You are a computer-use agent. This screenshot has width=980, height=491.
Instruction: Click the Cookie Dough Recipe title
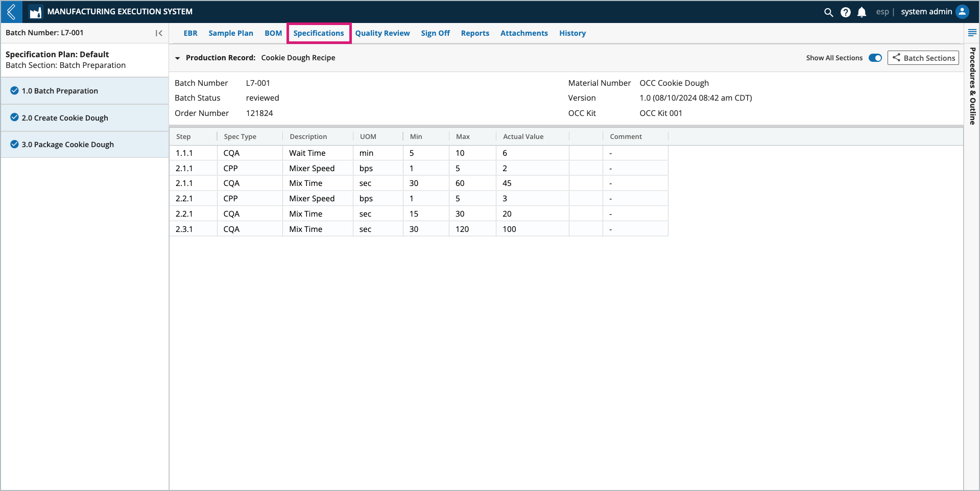(x=298, y=58)
